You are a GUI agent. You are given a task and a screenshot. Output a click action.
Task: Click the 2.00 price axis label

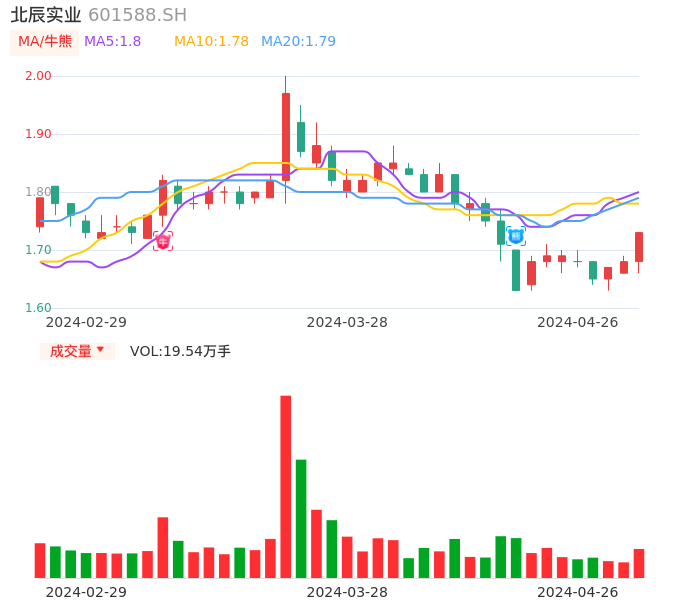[x=38, y=76]
